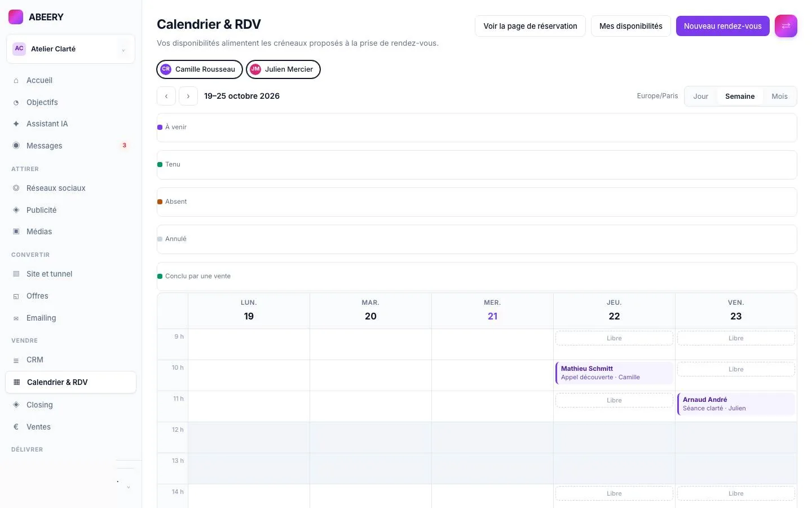The height and width of the screenshot is (508, 812).
Task: Open Emailing in the sidebar
Action: 70,318
